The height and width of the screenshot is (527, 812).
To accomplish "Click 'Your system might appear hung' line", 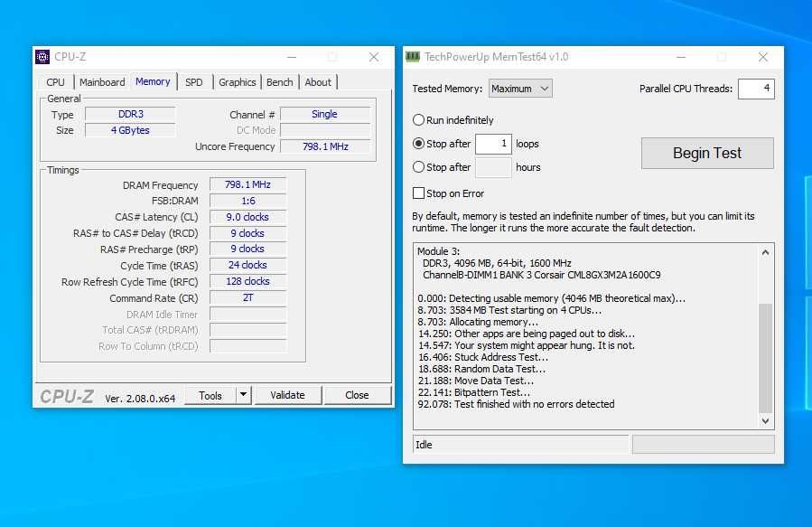I will [x=527, y=345].
